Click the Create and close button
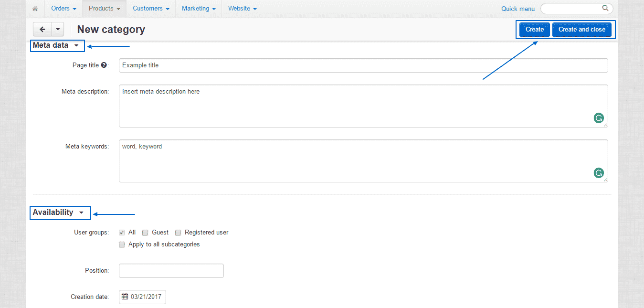This screenshot has width=644, height=308. (582, 29)
